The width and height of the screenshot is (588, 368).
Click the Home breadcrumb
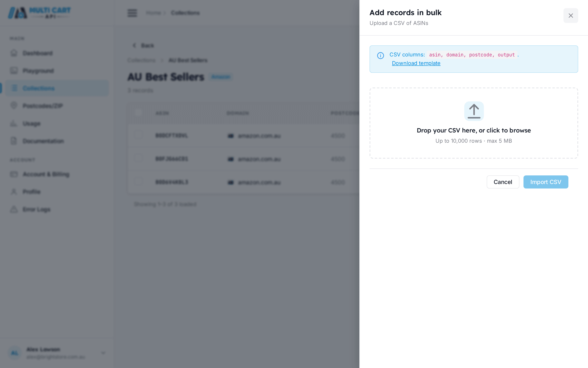(x=154, y=13)
